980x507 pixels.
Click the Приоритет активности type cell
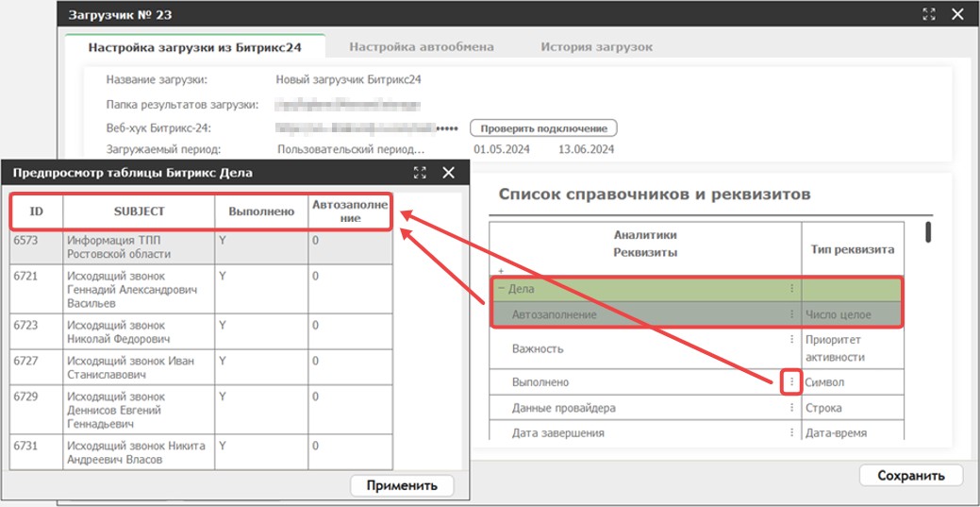853,348
